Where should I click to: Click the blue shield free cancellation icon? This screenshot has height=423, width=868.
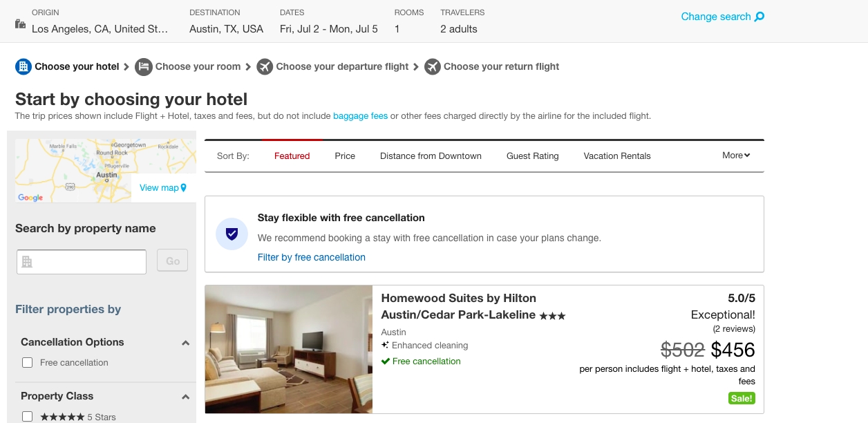[x=232, y=234]
